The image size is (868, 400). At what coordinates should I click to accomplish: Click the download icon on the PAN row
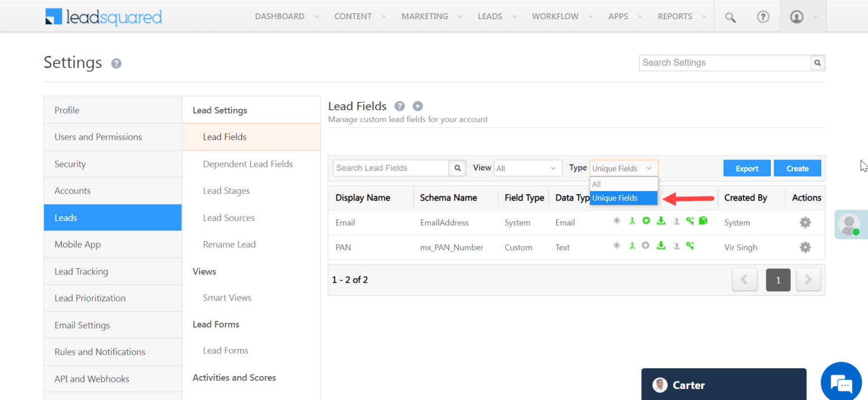coord(661,246)
